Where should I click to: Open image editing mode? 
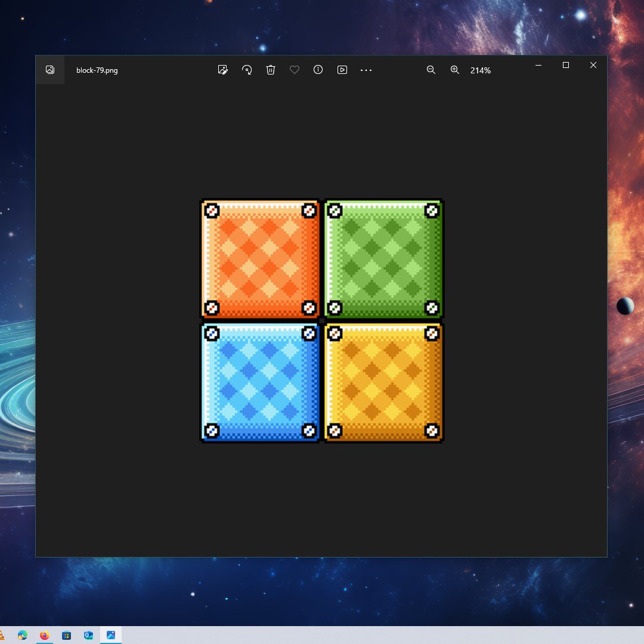click(222, 70)
